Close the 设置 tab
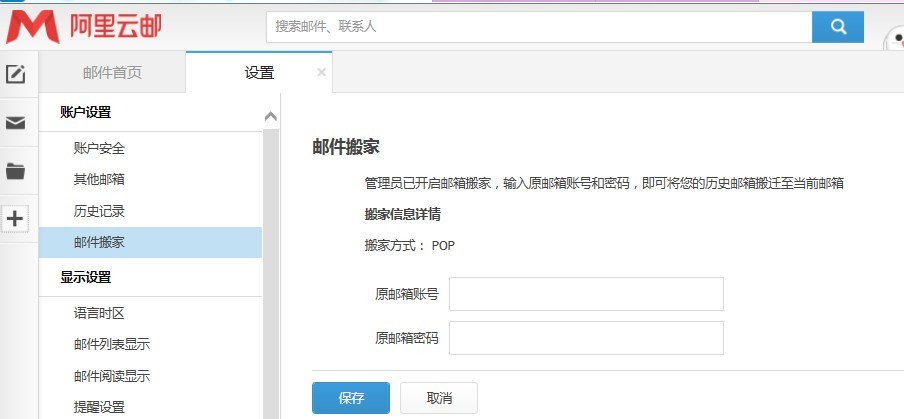This screenshot has height=419, width=904. pyautogui.click(x=321, y=72)
